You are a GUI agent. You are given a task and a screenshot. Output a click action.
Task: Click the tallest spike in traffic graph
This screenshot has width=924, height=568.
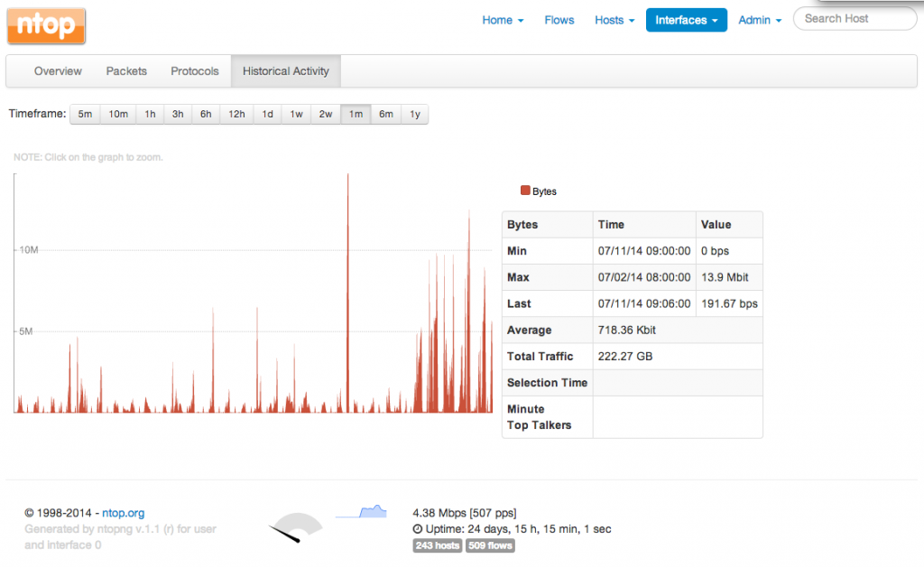point(347,293)
